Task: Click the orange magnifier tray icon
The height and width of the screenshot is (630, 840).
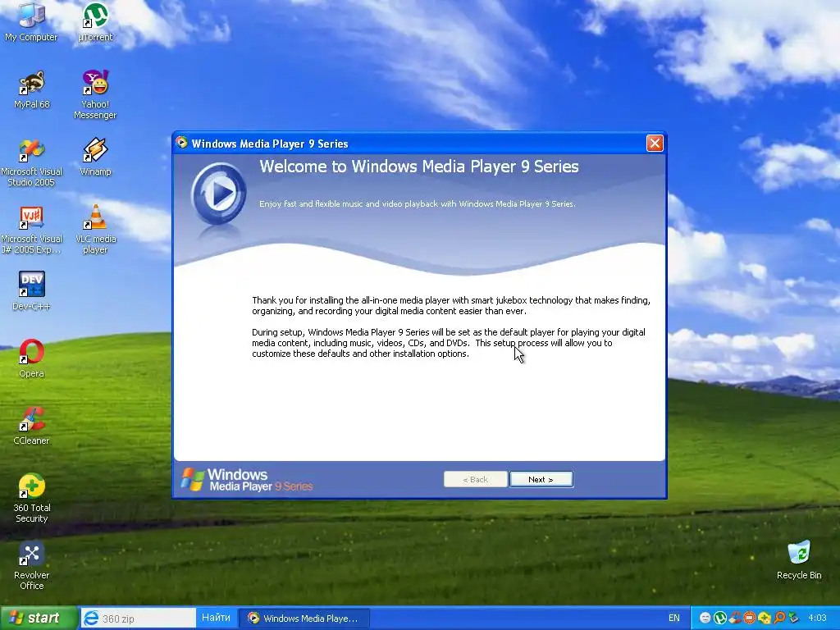Action: point(779,618)
